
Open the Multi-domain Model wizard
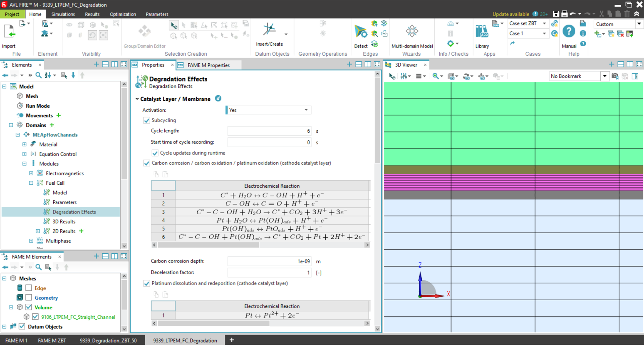(412, 31)
